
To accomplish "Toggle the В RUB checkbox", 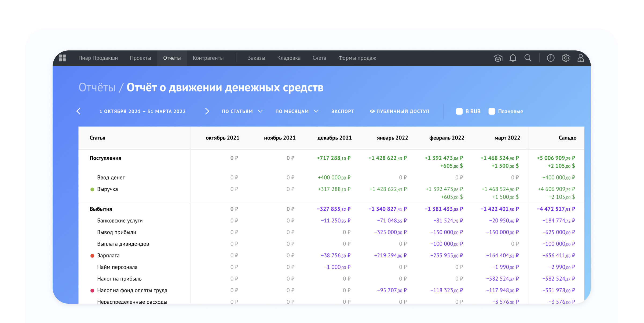I will [459, 111].
